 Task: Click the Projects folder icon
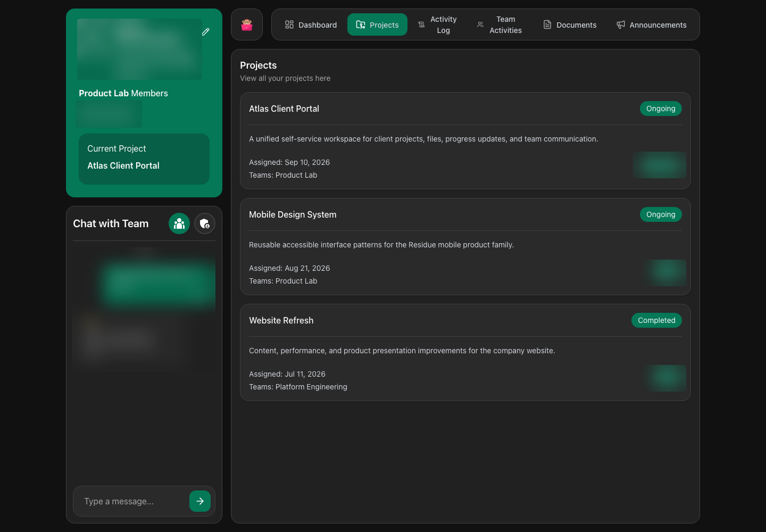pos(361,24)
